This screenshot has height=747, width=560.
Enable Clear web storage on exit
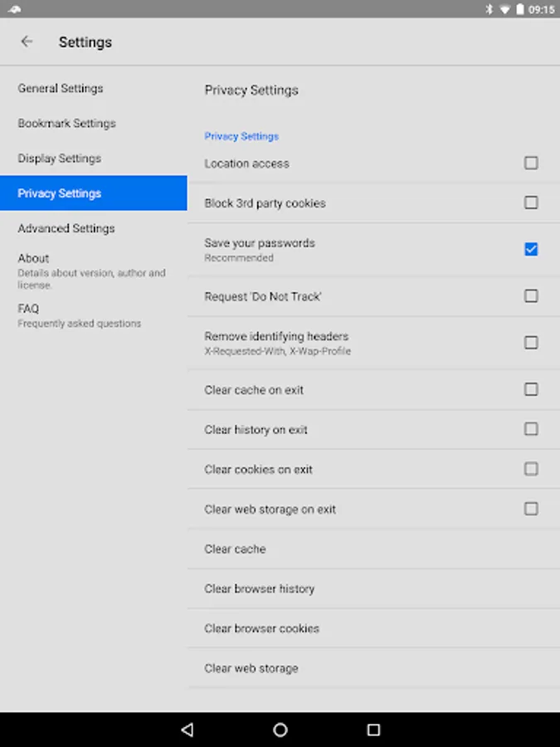coord(531,509)
